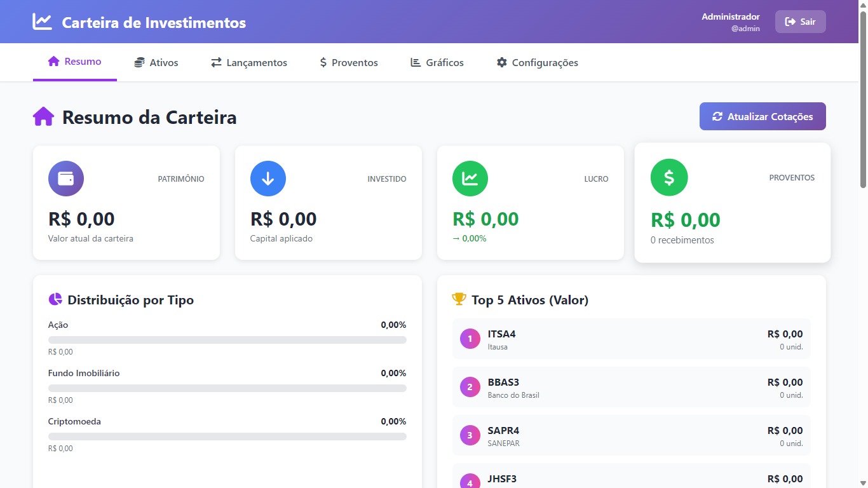The image size is (868, 488).
Task: Click the line-chart logo in the purple header
Action: pos(41,21)
